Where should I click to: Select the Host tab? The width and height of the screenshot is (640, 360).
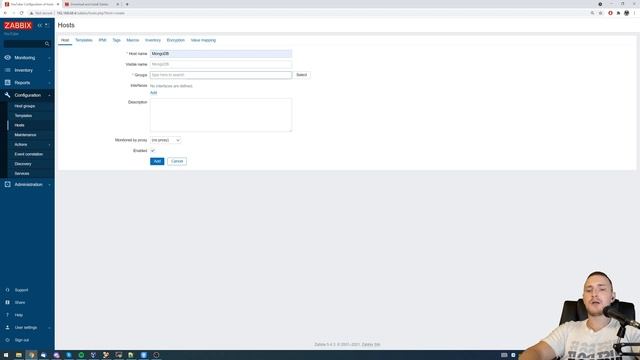(x=65, y=40)
